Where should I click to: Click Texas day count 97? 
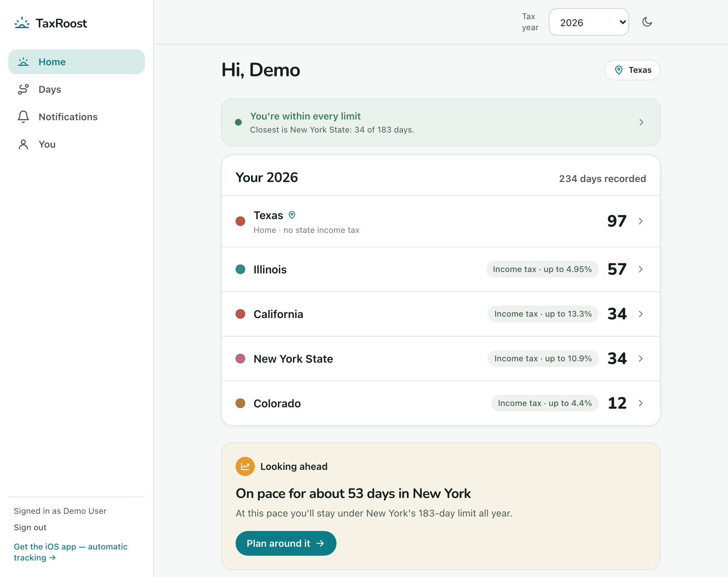tap(617, 221)
